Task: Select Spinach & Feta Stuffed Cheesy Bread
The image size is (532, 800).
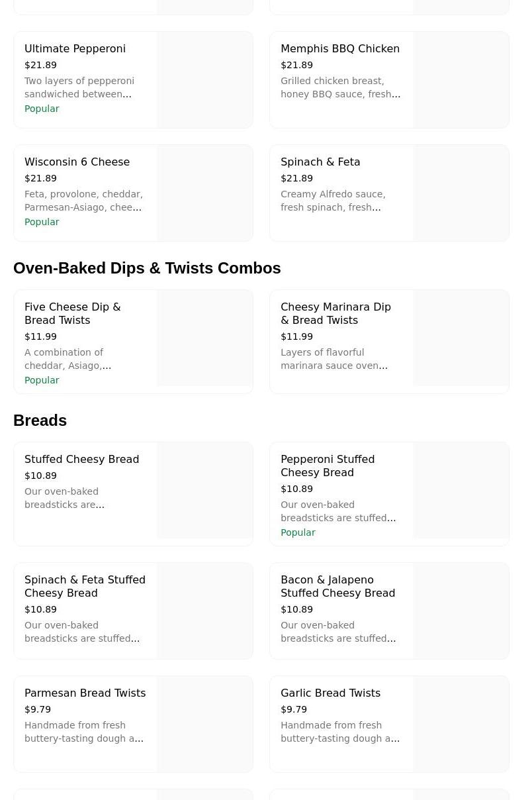Action: click(x=85, y=586)
